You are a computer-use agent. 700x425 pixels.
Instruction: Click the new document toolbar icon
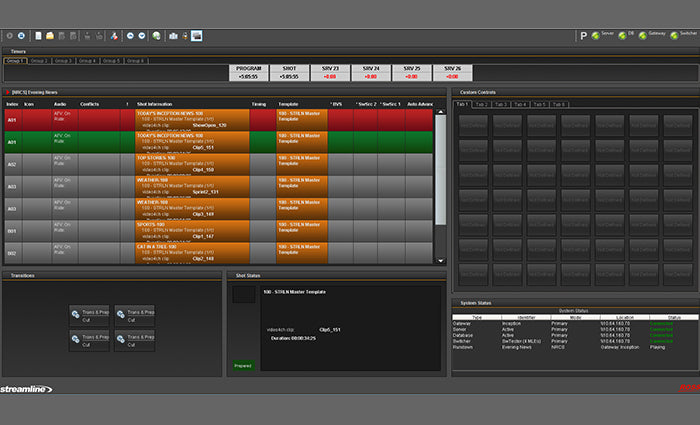(38, 36)
